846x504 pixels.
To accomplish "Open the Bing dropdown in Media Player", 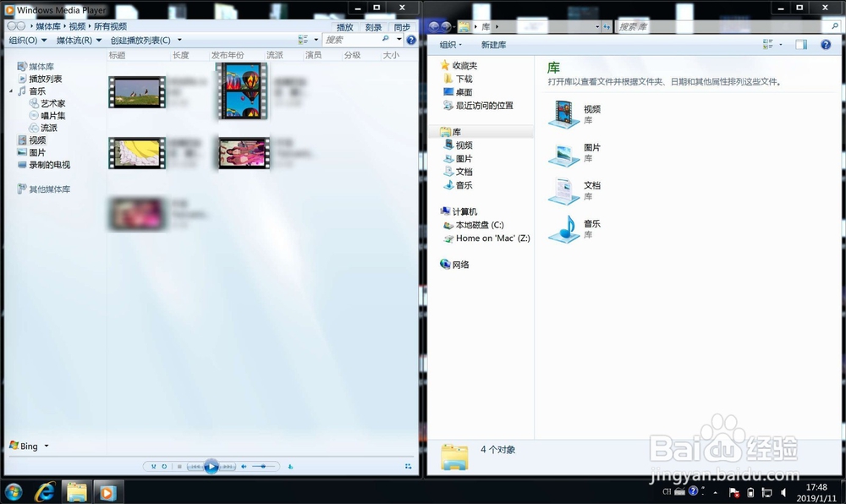I will (30, 446).
